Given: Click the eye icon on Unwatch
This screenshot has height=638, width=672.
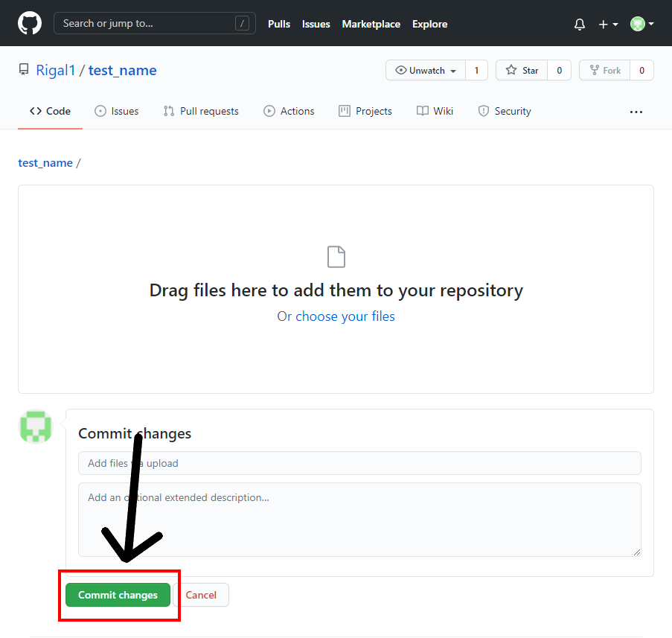Looking at the screenshot, I should click(x=403, y=70).
